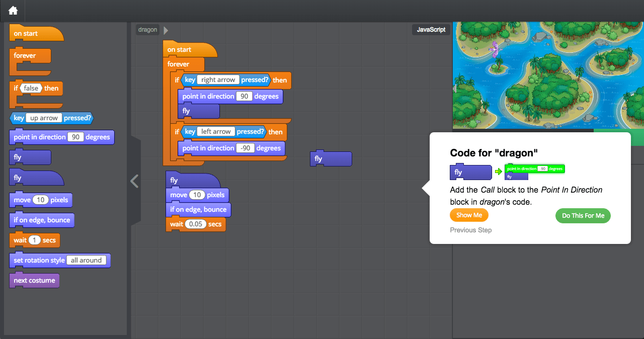The width and height of the screenshot is (644, 339).
Task: Edit the 0.05 secs wait value
Action: 196,224
